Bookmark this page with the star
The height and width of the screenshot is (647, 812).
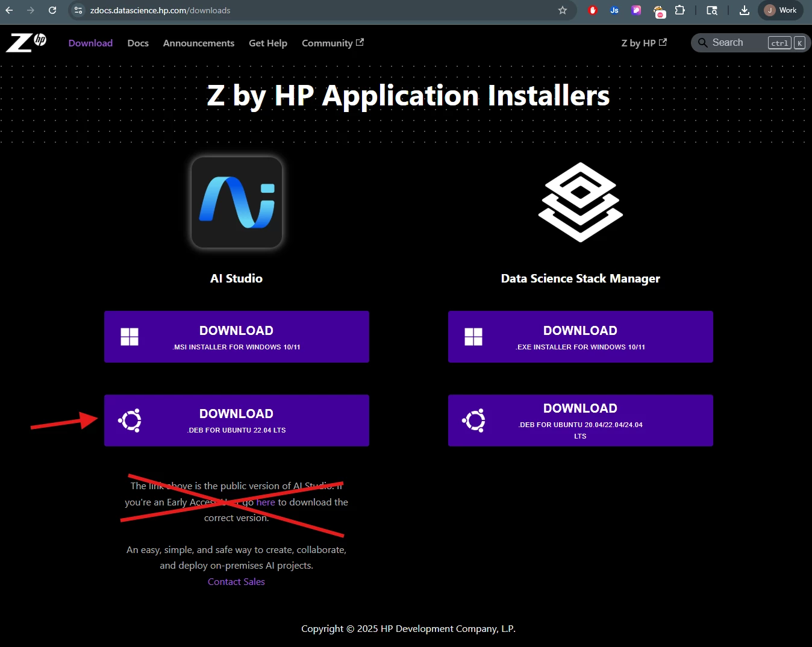point(563,10)
